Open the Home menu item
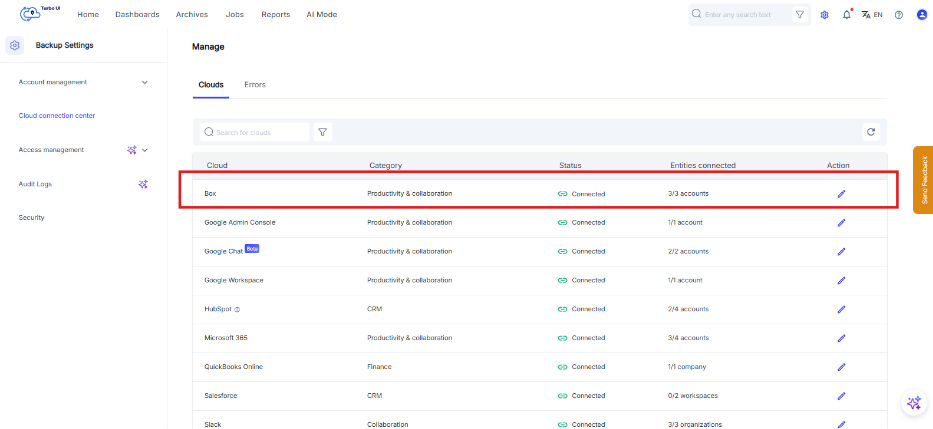The image size is (933, 429). (88, 14)
